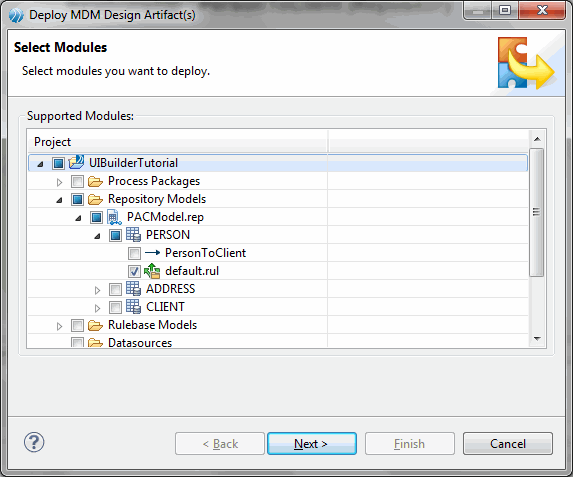Toggle the Repository Models checkbox
The height and width of the screenshot is (477, 573).
(77, 199)
